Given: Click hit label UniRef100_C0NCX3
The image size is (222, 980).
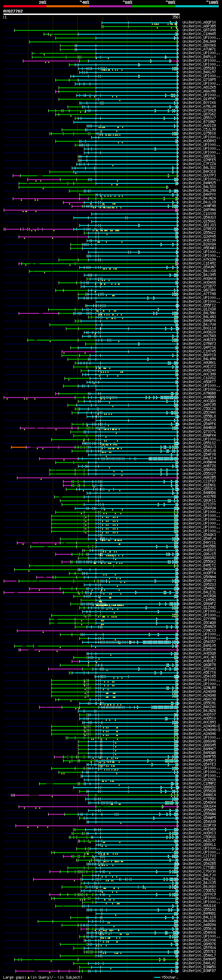Looking at the screenshot, I should pos(199,631).
